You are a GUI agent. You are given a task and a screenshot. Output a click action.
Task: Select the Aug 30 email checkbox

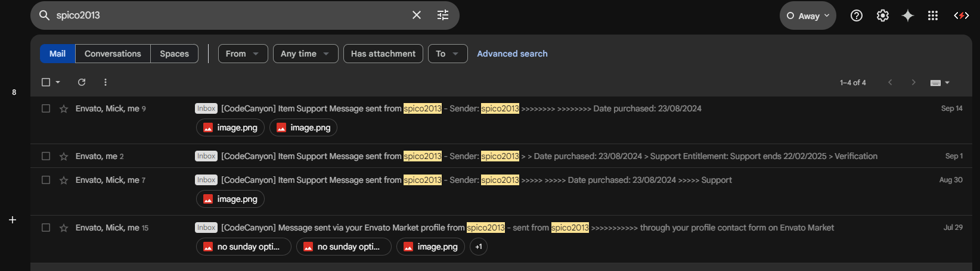(46, 180)
